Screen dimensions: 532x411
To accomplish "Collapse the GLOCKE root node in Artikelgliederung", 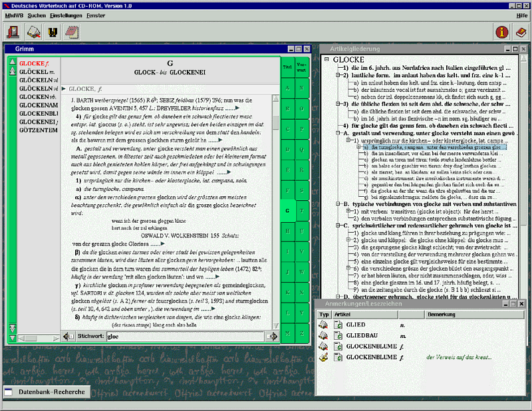I will [x=327, y=59].
